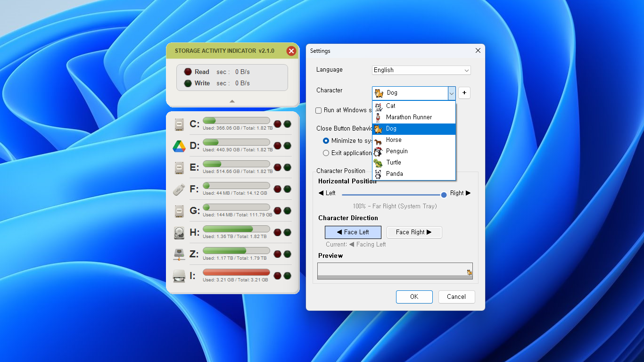Click Cancel in the Settings dialog
The height and width of the screenshot is (362, 644).
coord(456,296)
